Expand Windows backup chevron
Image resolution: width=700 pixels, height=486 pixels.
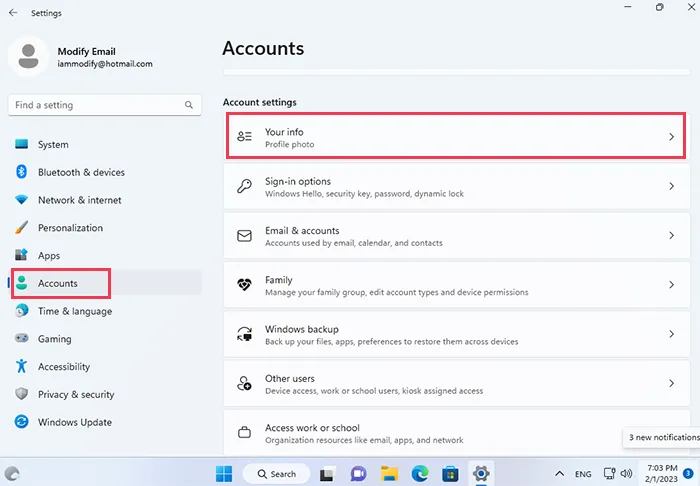click(x=671, y=334)
